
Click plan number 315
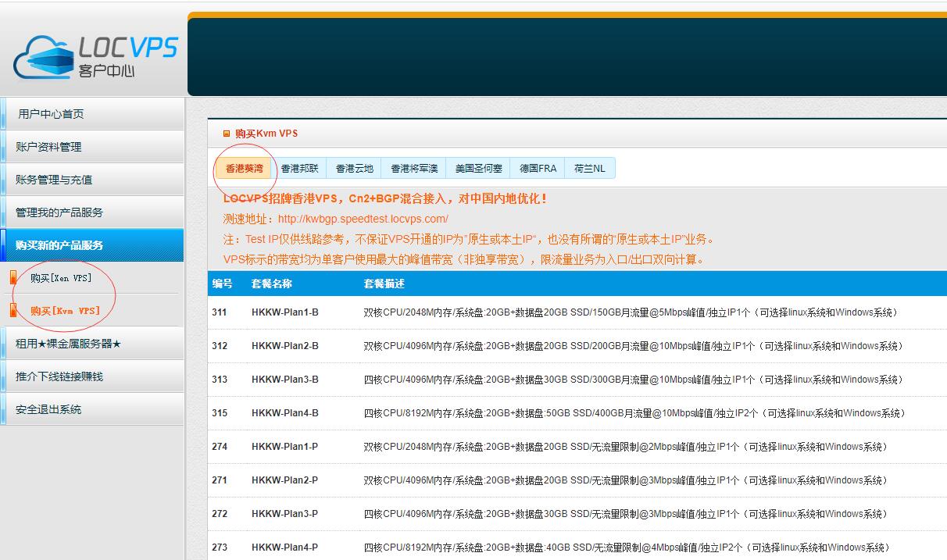coord(220,413)
